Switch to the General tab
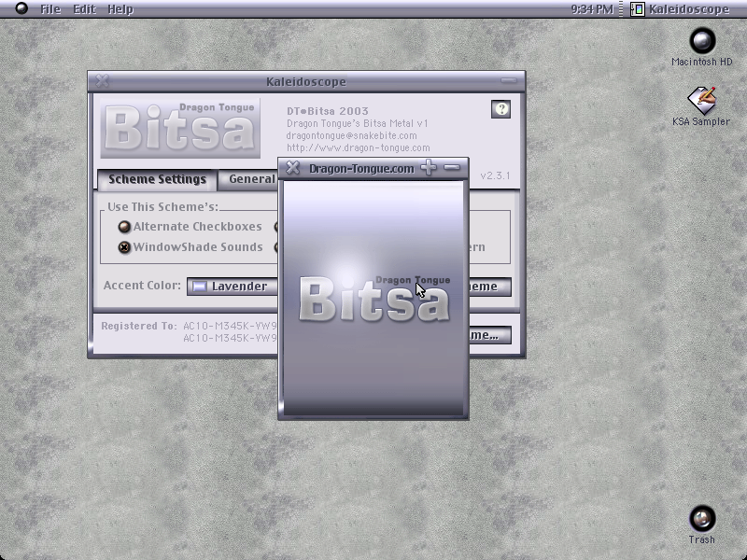Screen dimensions: 747x560 pos(247,179)
